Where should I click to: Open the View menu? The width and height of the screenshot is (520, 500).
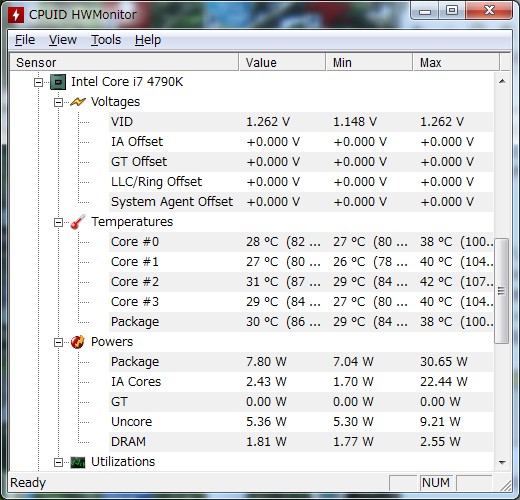63,40
